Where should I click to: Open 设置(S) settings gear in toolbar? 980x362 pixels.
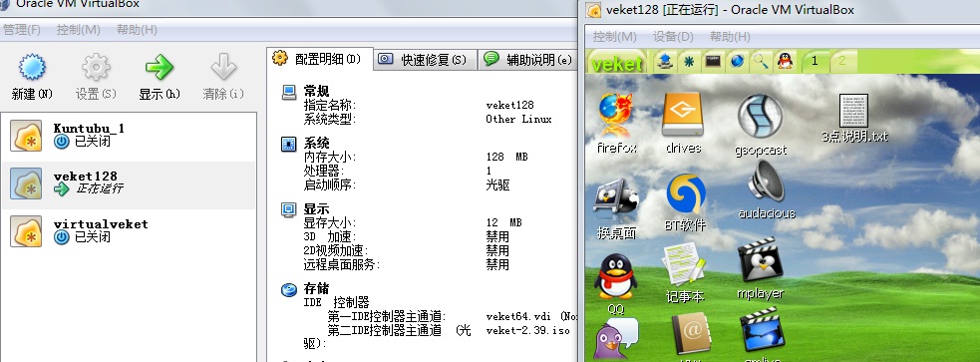coord(96,67)
